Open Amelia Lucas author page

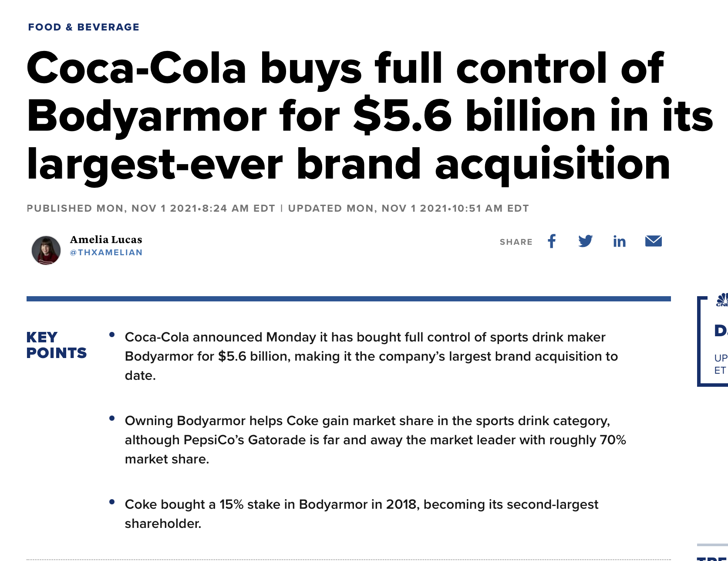click(x=106, y=240)
